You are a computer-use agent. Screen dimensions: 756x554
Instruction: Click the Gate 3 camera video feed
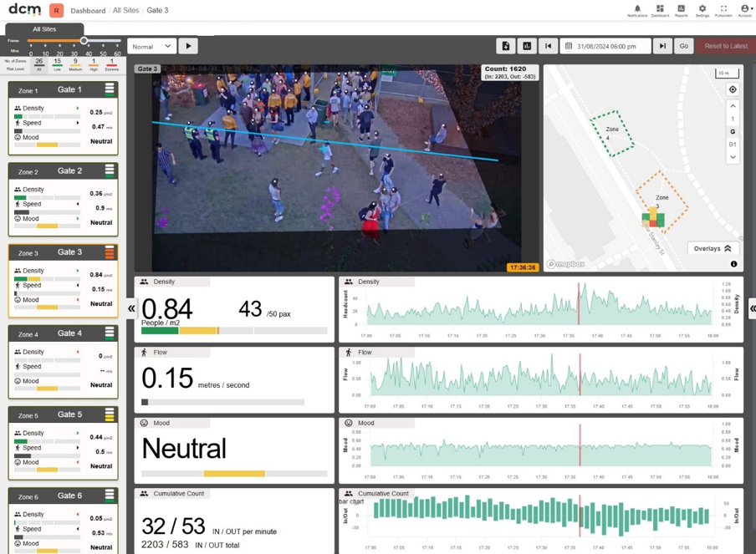pyautogui.click(x=336, y=168)
